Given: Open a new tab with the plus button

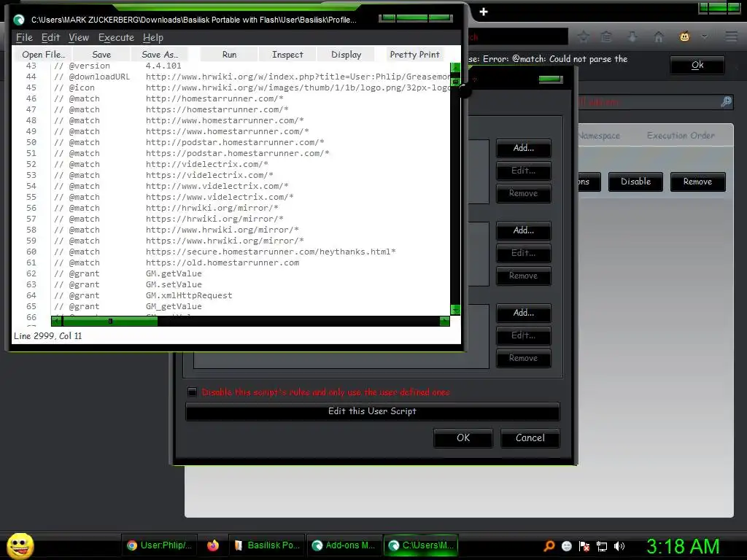Looking at the screenshot, I should click(x=484, y=12).
